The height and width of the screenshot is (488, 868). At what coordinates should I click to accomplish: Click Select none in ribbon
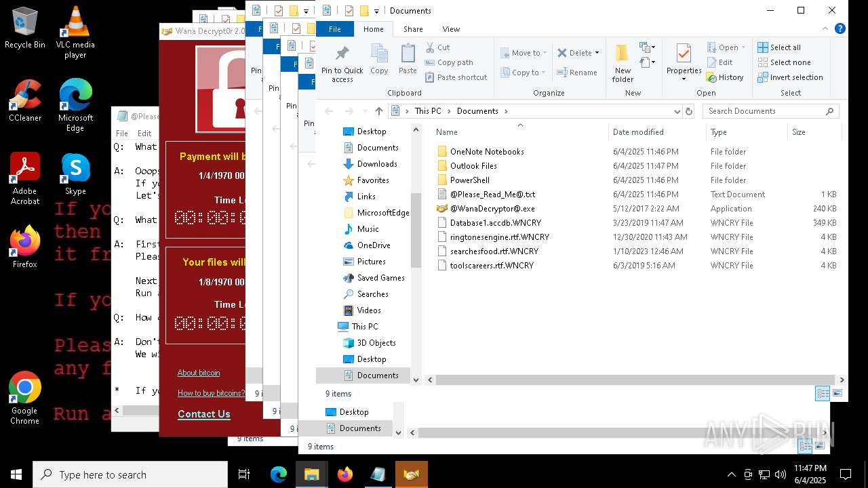click(x=784, y=62)
